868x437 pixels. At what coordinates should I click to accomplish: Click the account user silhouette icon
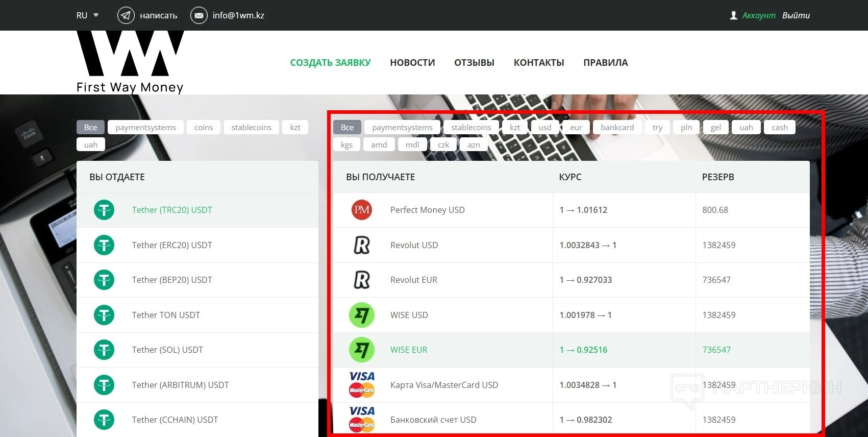pos(734,15)
